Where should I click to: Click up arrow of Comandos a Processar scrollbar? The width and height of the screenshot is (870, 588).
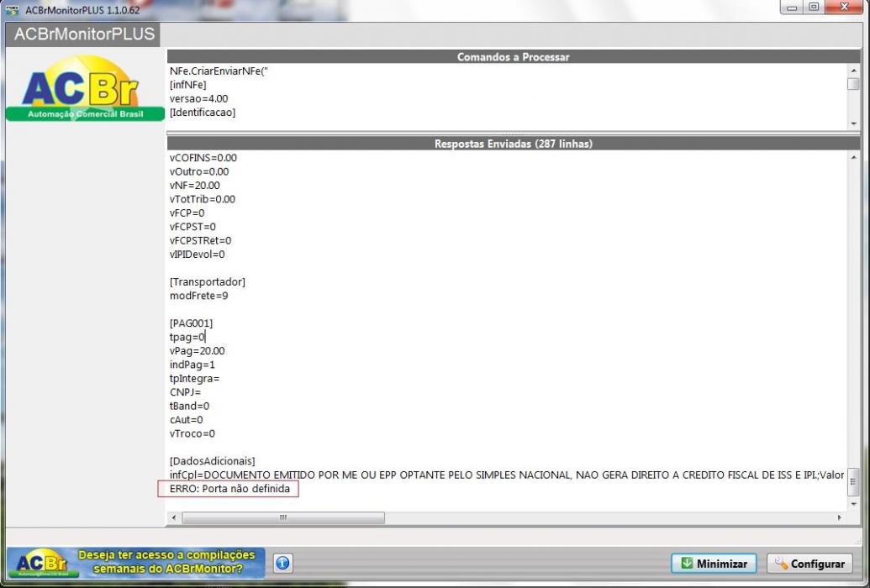point(853,71)
